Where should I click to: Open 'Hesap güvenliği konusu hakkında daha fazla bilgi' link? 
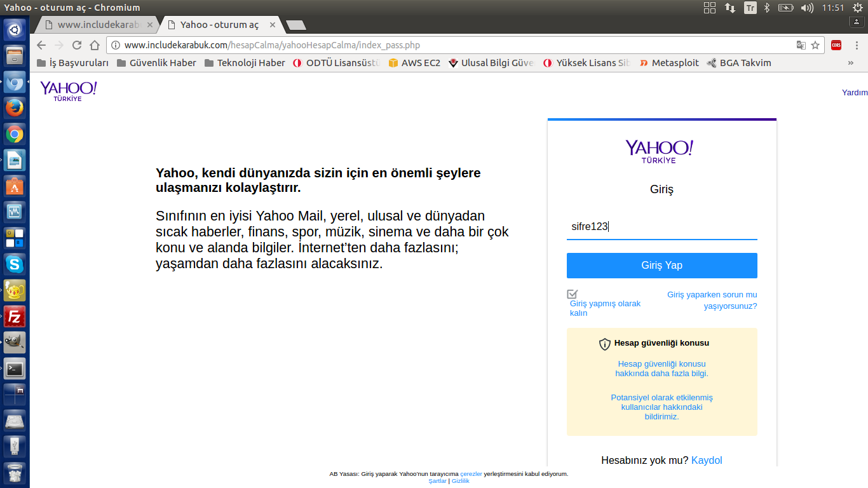(x=661, y=369)
